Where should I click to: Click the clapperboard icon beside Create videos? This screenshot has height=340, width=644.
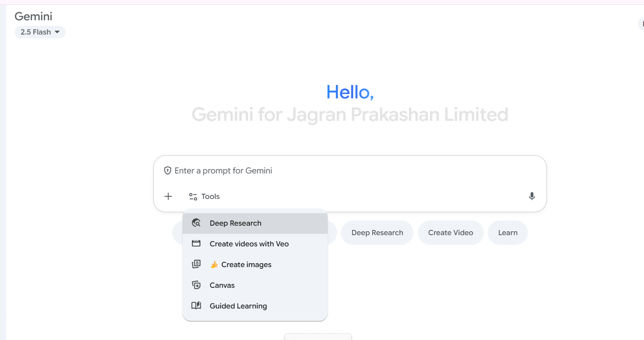pos(196,243)
